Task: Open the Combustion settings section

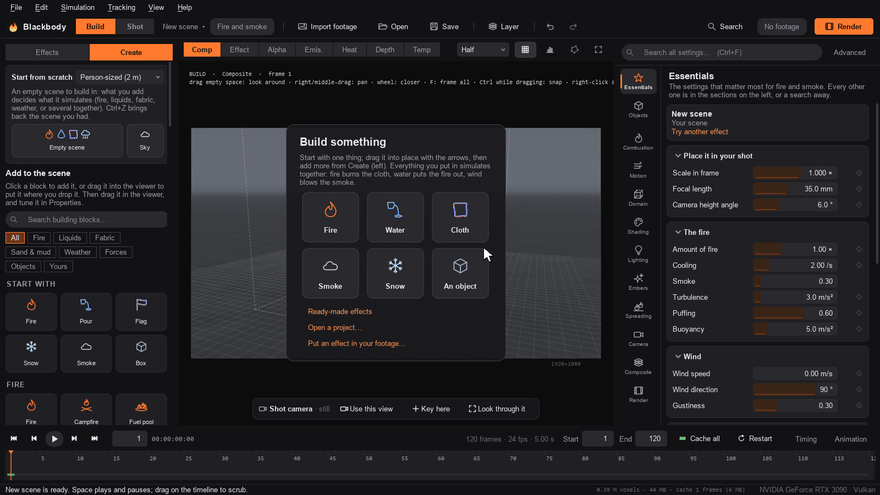Action: coord(638,141)
